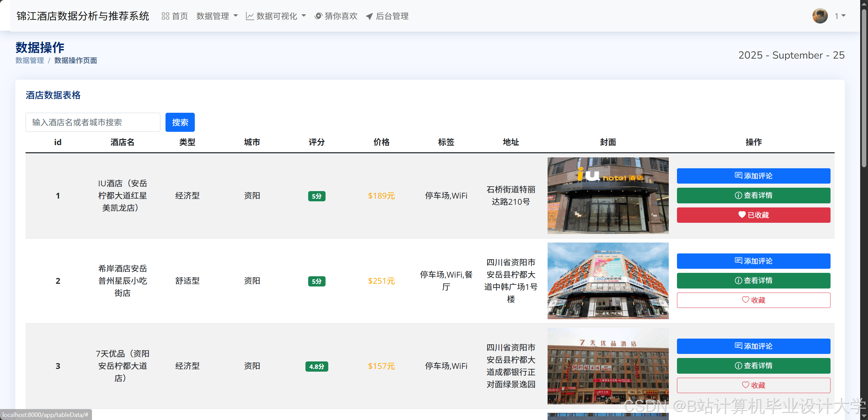
Task: Click the chart icon of 数据可视化
Action: pyautogui.click(x=250, y=16)
